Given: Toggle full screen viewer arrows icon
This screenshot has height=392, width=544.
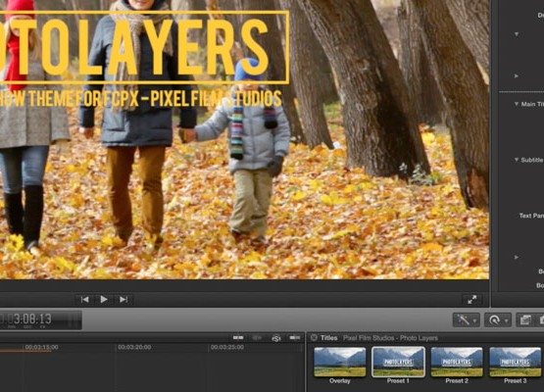Looking at the screenshot, I should point(471,300).
